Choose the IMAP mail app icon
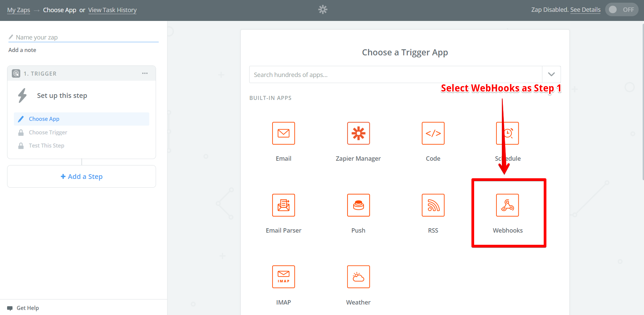Image resolution: width=644 pixels, height=315 pixels. tap(283, 277)
